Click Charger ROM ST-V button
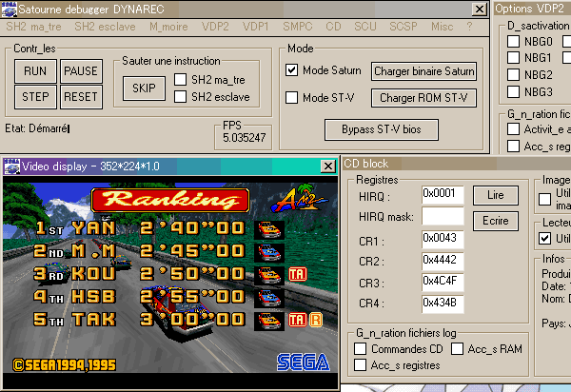This screenshot has width=571, height=392. 423,98
